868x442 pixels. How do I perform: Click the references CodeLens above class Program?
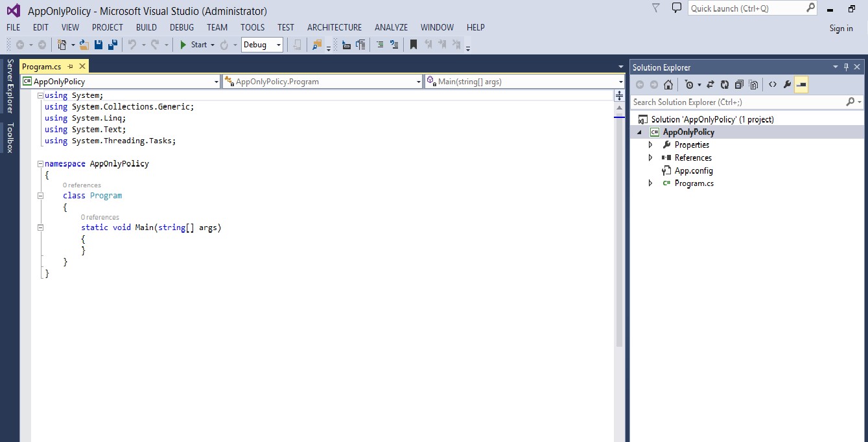(x=82, y=185)
